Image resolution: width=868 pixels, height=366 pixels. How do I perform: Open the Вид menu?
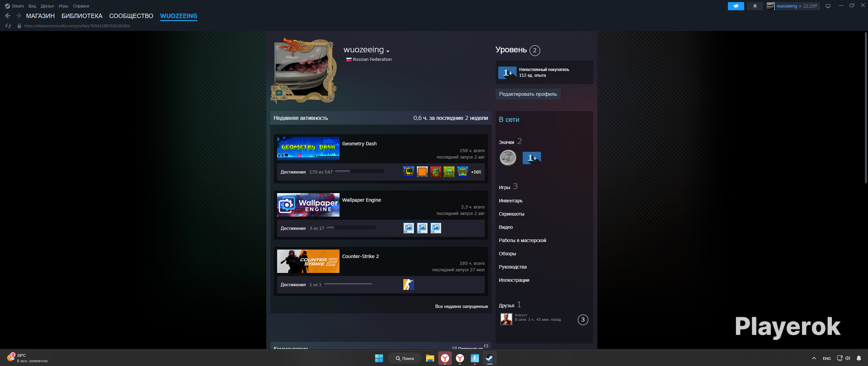32,6
